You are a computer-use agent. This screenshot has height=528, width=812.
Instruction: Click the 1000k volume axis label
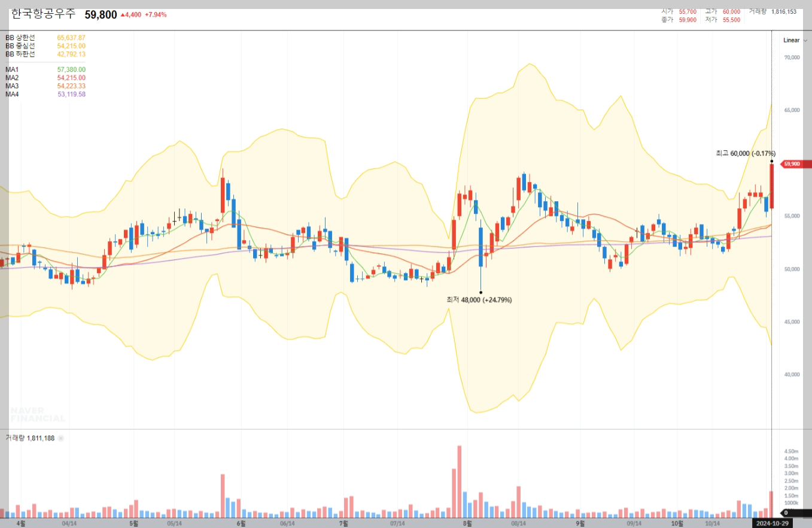click(790, 503)
